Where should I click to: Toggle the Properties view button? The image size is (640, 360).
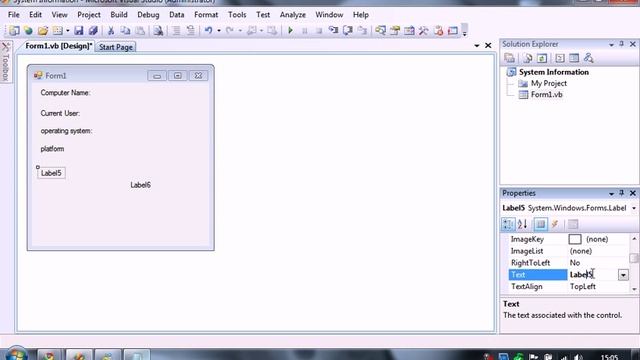pyautogui.click(x=540, y=224)
